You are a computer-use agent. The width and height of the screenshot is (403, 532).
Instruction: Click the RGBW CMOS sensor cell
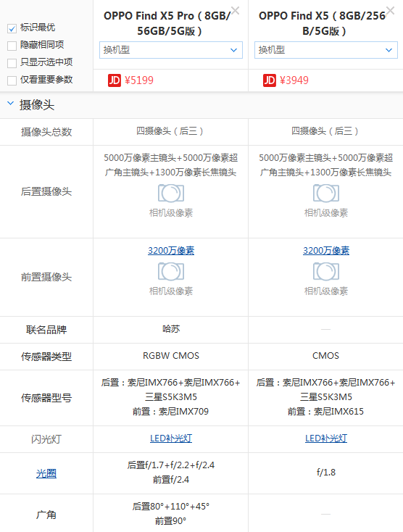tap(171, 356)
